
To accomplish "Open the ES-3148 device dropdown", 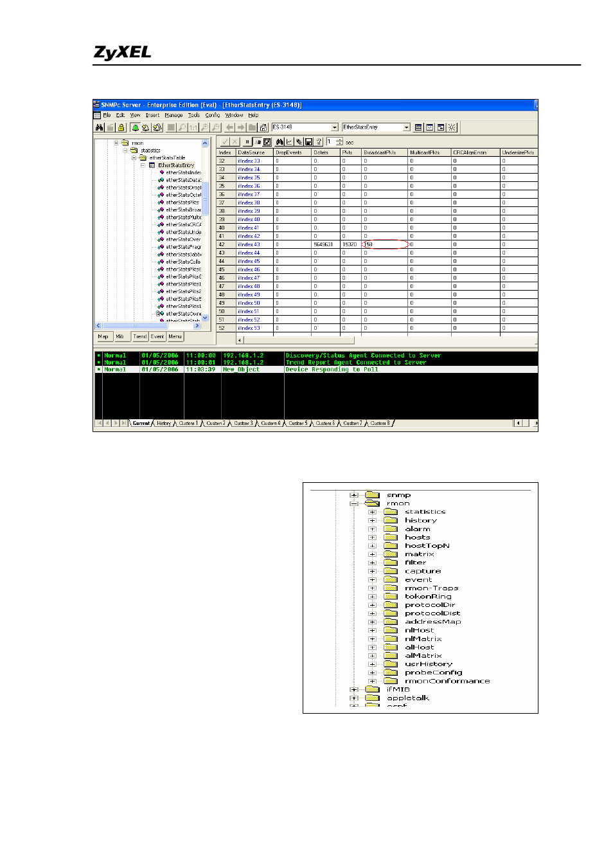I will 335,127.
